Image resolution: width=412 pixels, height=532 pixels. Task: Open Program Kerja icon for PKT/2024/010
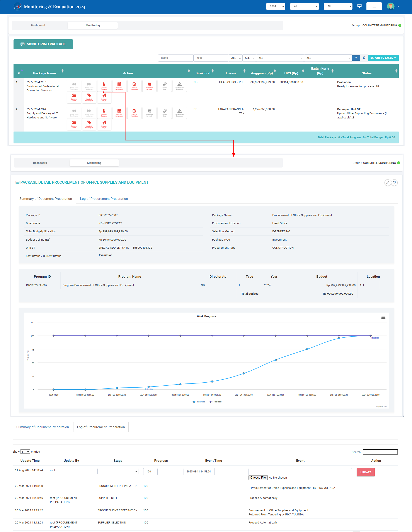(104, 125)
